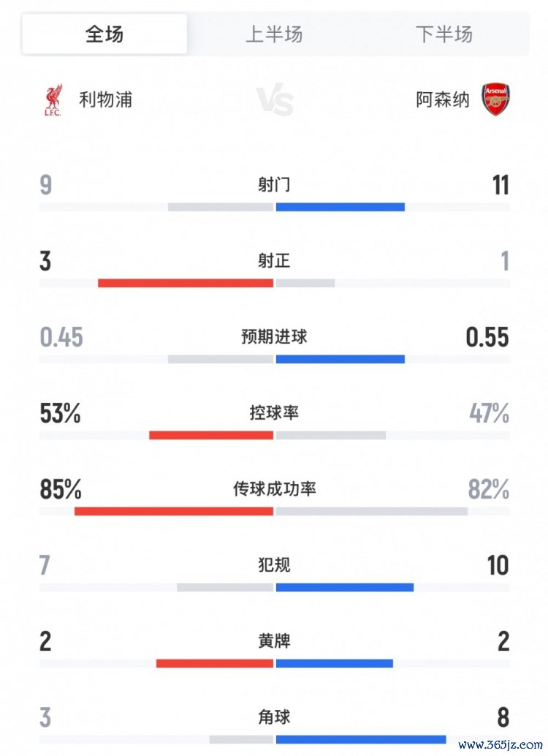Select the 全场 full-match tab
Image resolution: width=548 pixels, height=756 pixels.
104,34
